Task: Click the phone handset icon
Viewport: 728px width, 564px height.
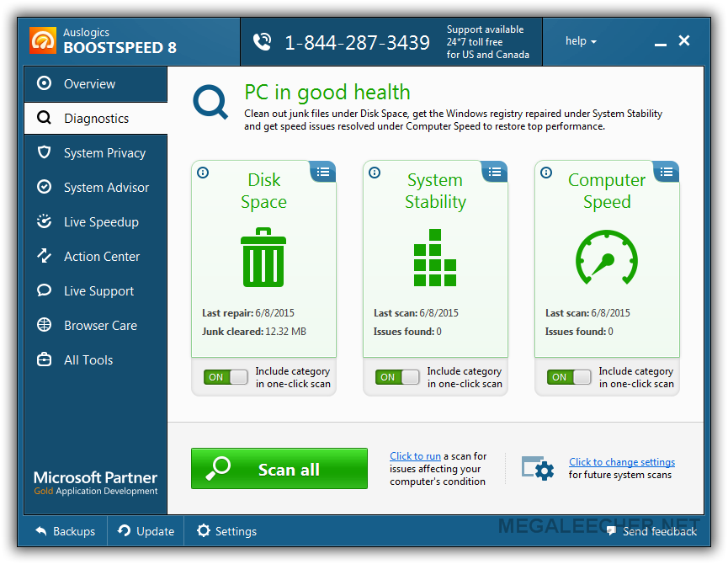Action: tap(263, 42)
